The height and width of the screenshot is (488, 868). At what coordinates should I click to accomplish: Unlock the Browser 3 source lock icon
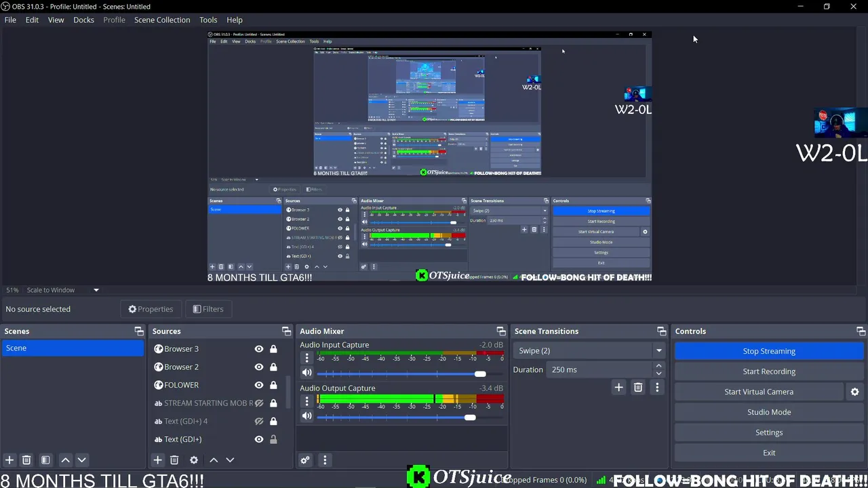273,349
